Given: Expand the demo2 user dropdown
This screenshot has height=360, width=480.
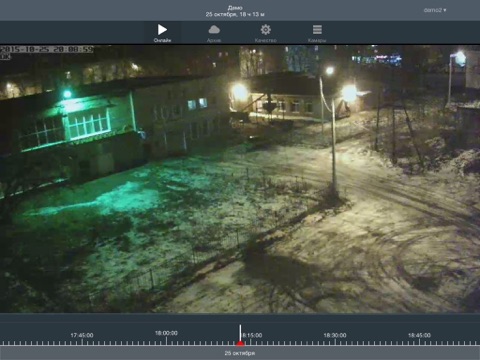Looking at the screenshot, I should coord(435,10).
